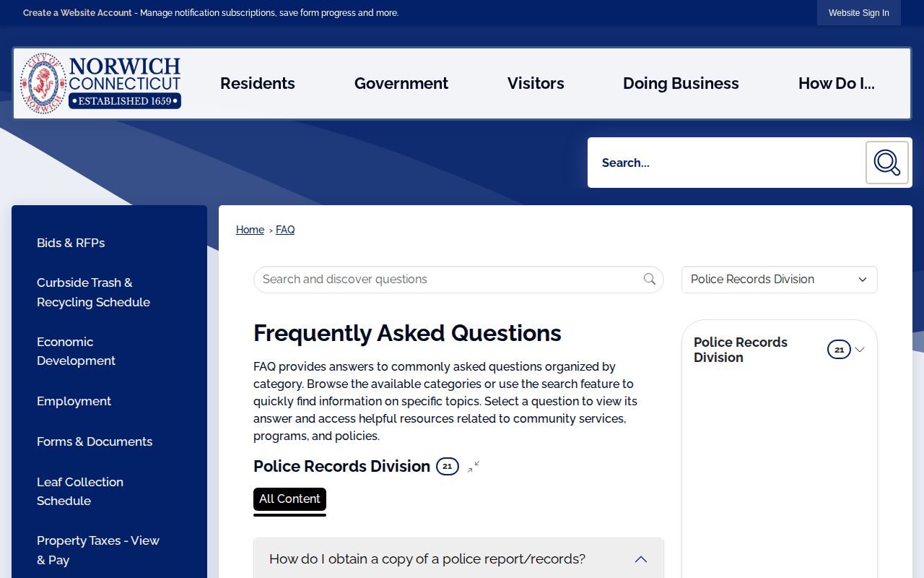924x578 pixels.
Task: Click the Create a Website Account link
Action: [77, 13]
